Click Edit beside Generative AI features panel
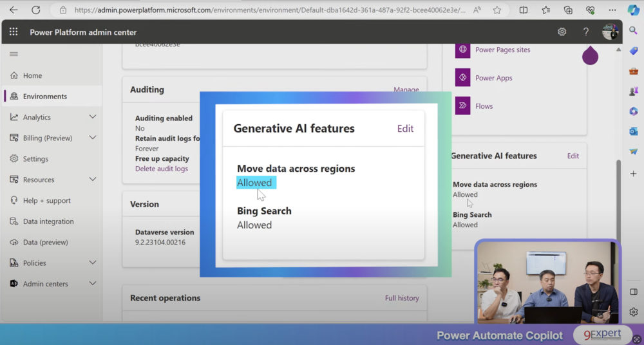644x345 pixels. 573,156
